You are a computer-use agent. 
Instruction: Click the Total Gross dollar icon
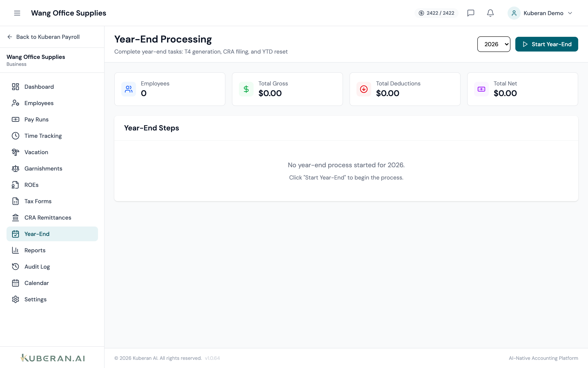tap(246, 89)
